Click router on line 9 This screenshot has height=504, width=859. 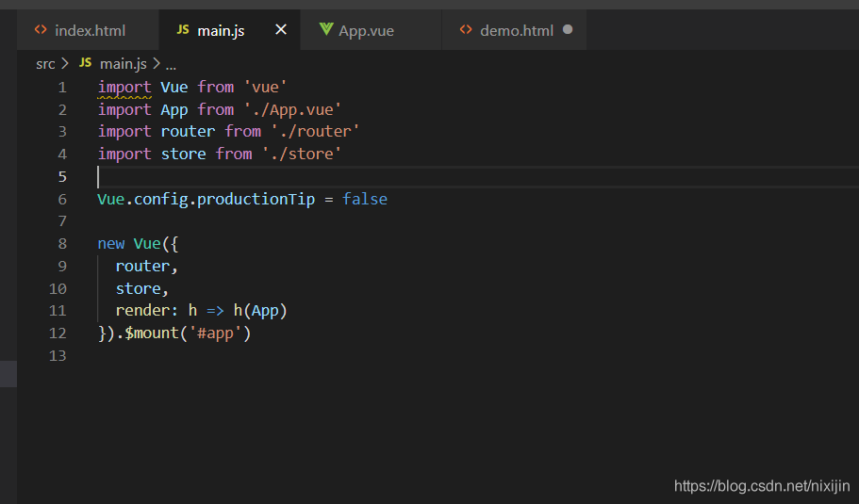click(x=142, y=266)
